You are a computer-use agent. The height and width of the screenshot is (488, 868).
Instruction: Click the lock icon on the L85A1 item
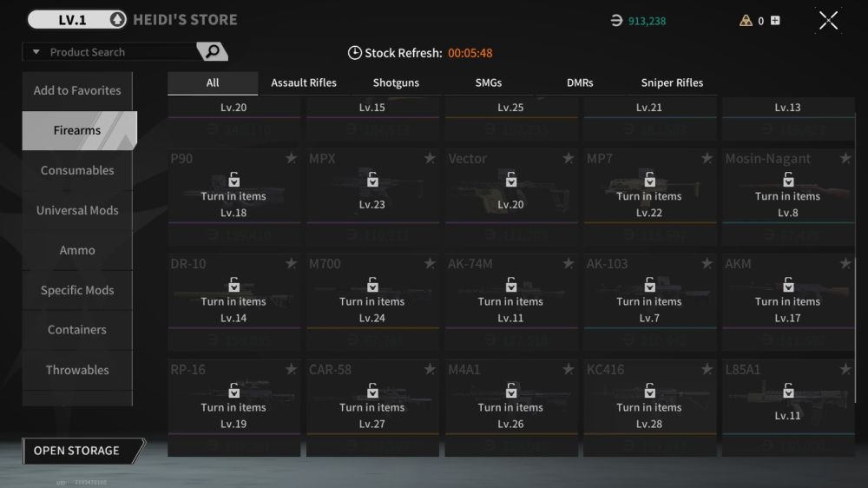[788, 391]
